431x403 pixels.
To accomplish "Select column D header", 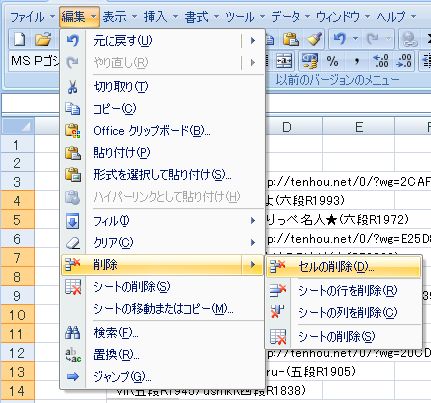I will tap(287, 127).
